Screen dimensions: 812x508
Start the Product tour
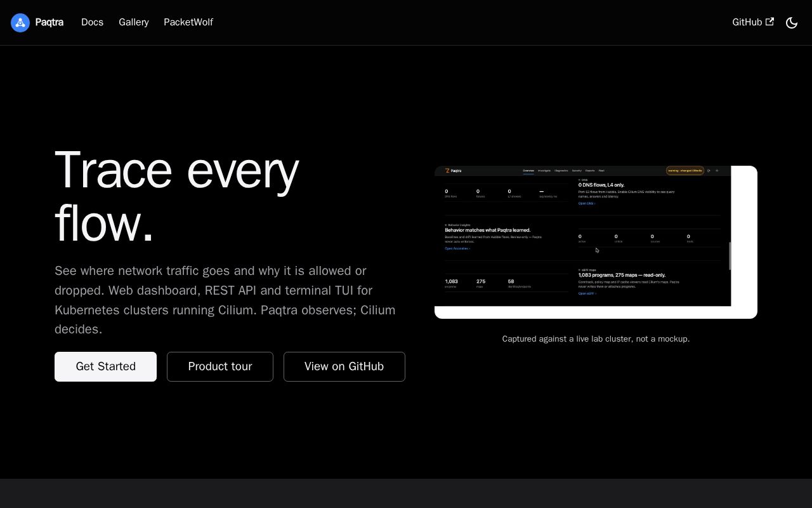click(x=220, y=366)
